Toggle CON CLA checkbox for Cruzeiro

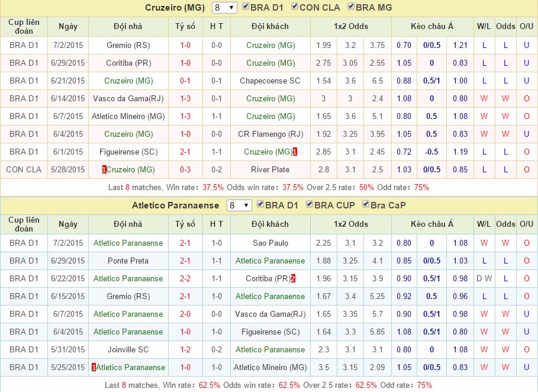[295, 7]
